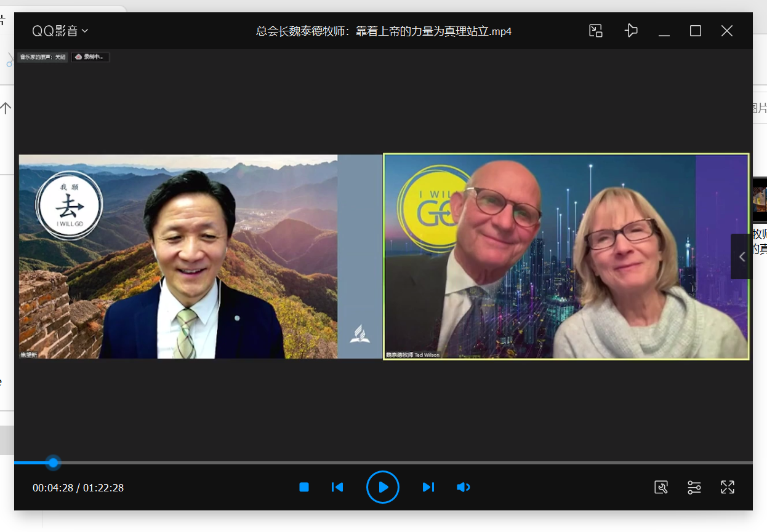Click the video file title text

(x=383, y=31)
